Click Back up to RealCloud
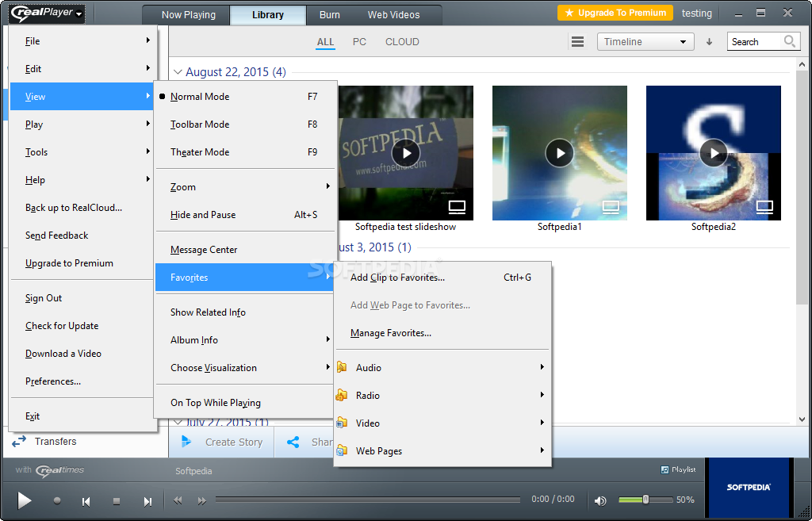The image size is (812, 521). pos(82,208)
